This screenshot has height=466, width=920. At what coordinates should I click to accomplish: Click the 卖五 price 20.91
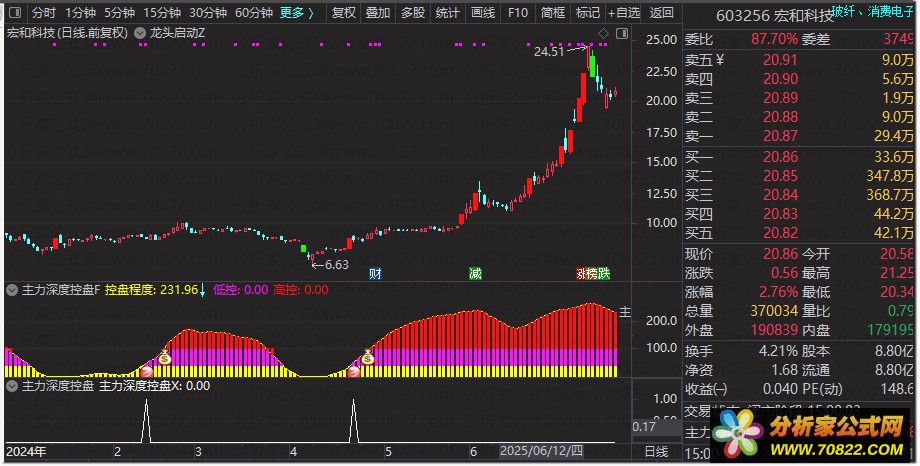point(780,59)
